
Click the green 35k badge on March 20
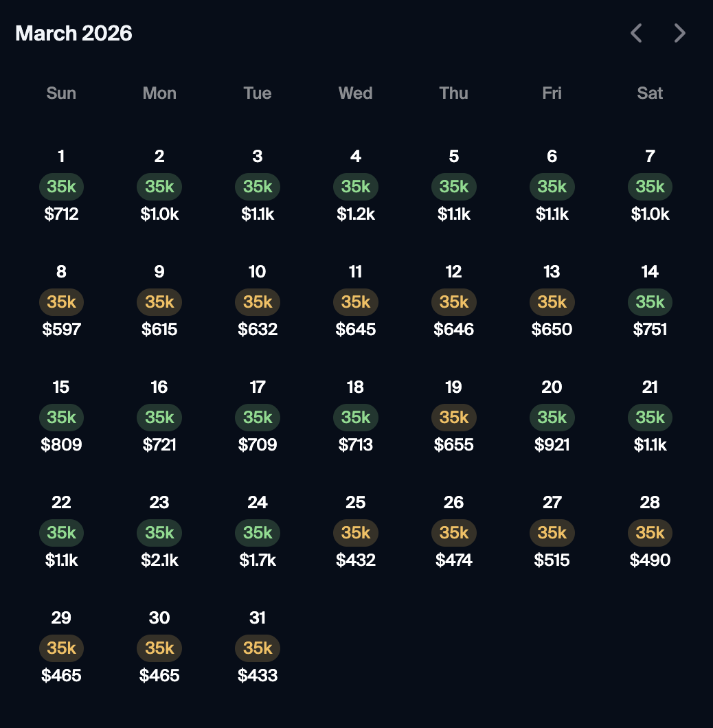(x=552, y=417)
